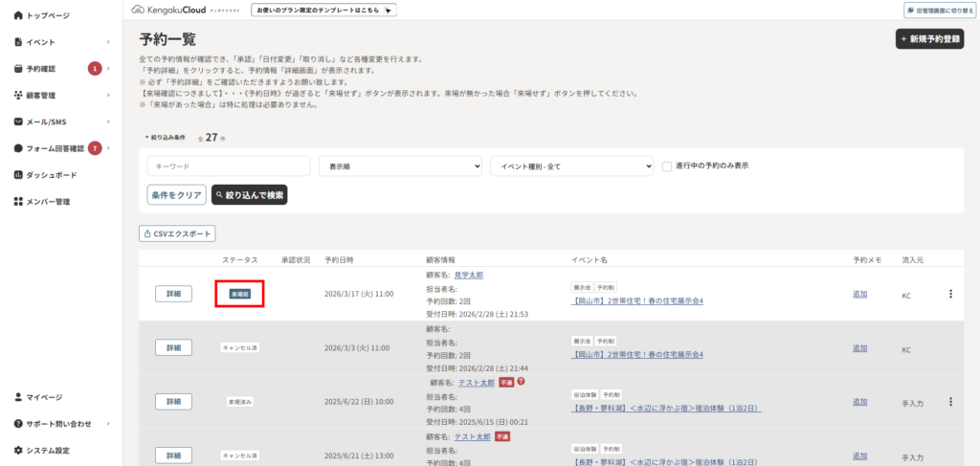The height and width of the screenshot is (466, 980).
Task: Click the 絞り込んで検索 button
Action: point(249,194)
